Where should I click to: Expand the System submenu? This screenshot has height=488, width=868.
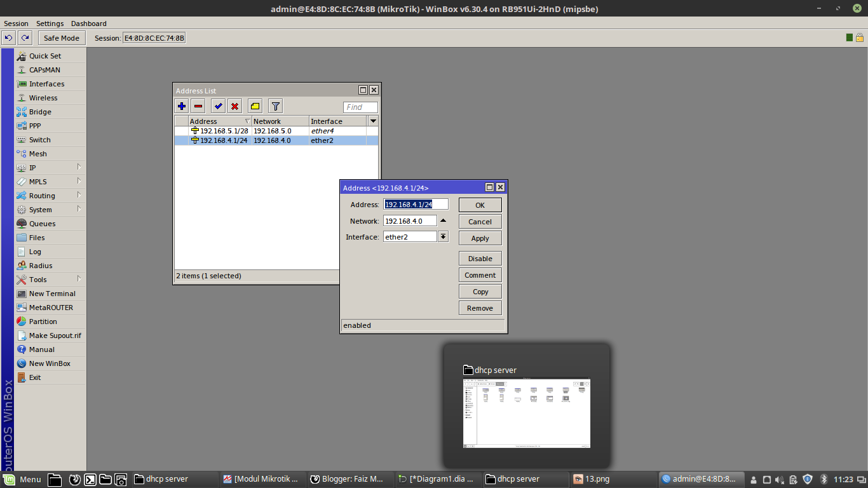tap(50, 210)
